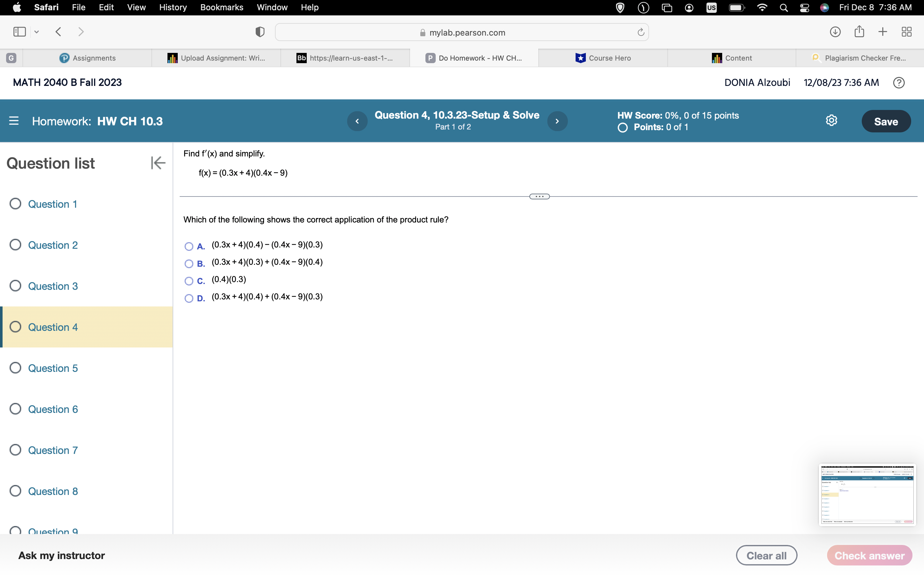Click the radio circle beside Question 5

(15, 367)
